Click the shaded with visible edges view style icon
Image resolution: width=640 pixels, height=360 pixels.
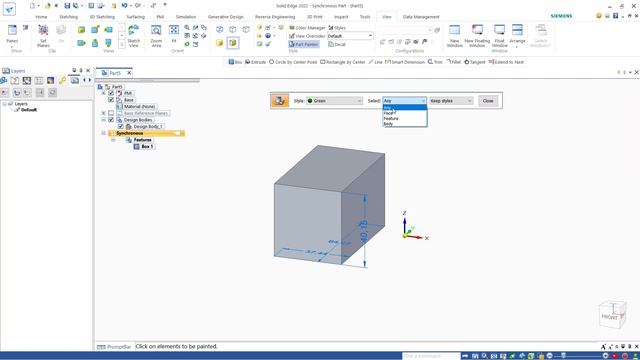[233, 43]
